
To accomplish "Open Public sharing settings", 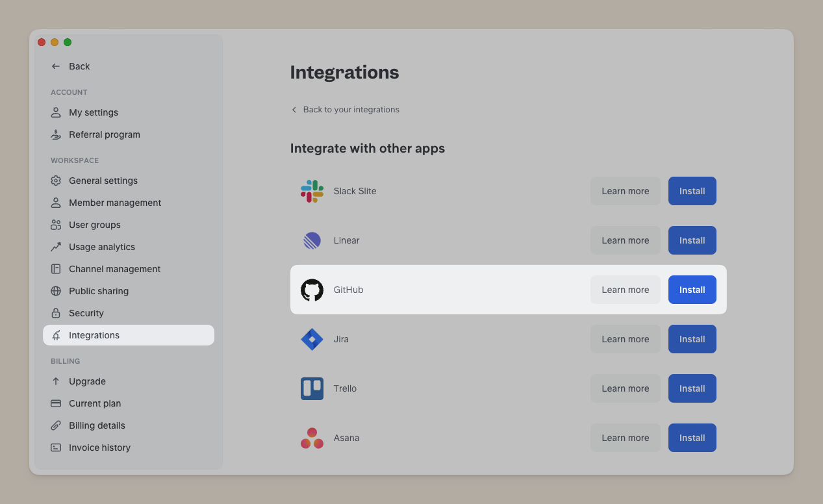I will click(x=129, y=291).
